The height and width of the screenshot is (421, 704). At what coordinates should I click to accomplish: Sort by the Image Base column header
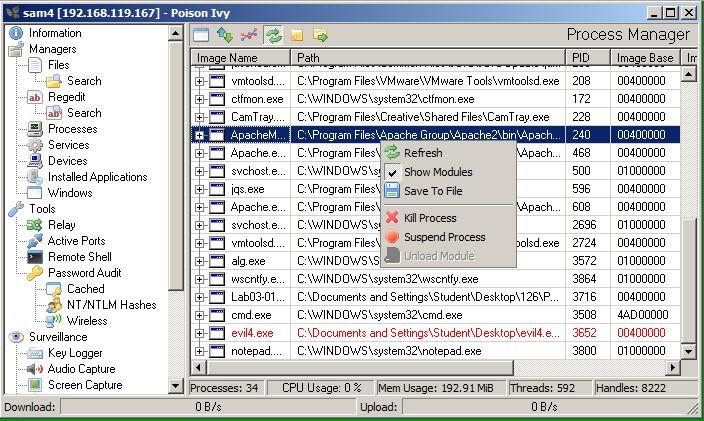point(645,58)
